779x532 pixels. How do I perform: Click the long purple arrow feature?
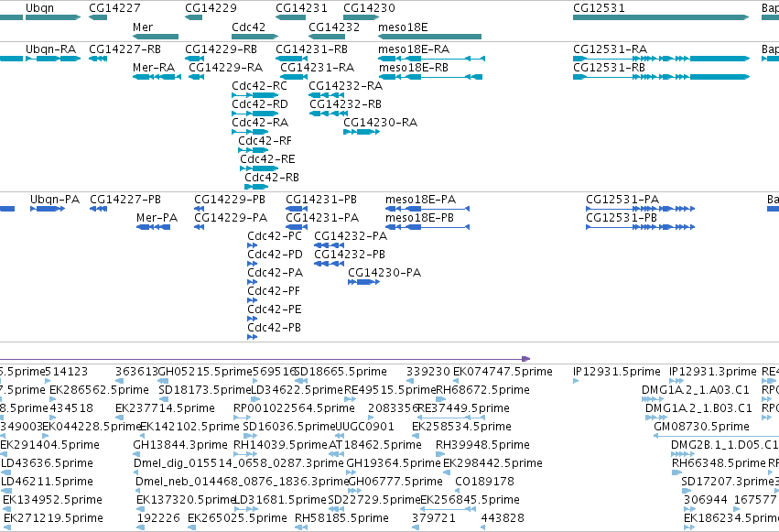pos(265,359)
